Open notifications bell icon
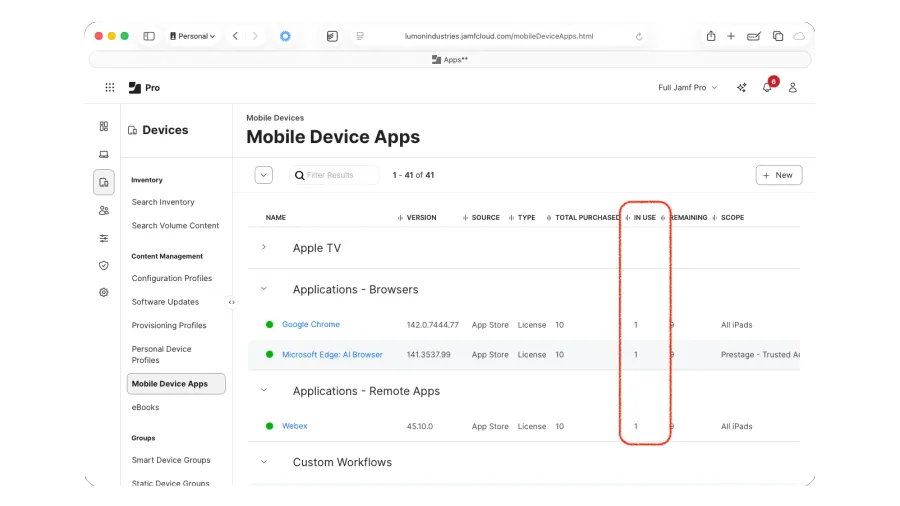 (767, 87)
